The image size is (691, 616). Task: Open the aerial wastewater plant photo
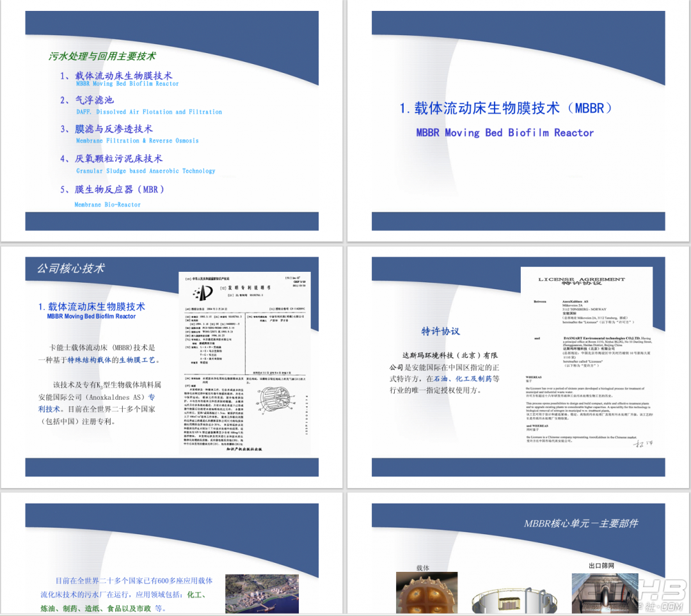[x=262, y=594]
